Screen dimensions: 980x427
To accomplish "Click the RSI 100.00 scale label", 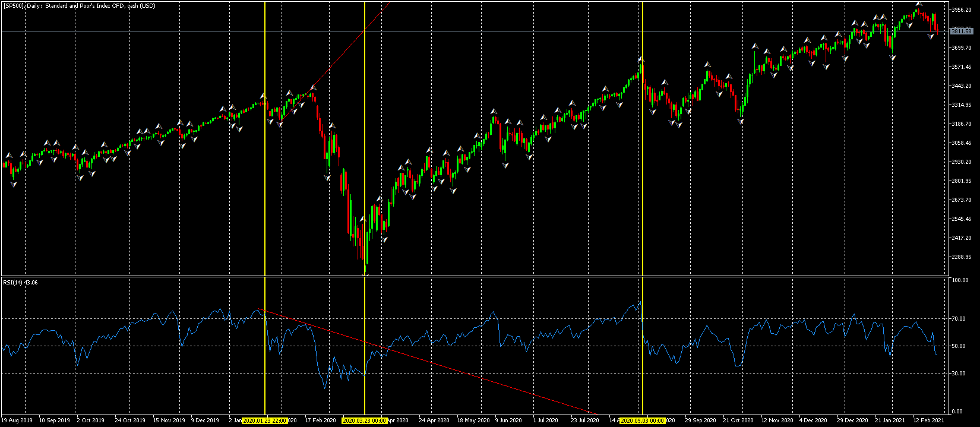I will 960,280.
